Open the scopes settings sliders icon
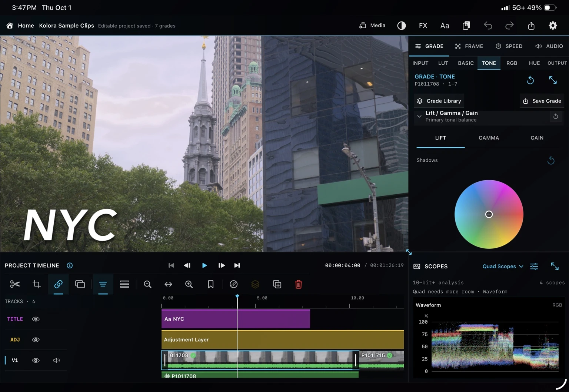 pyautogui.click(x=534, y=267)
